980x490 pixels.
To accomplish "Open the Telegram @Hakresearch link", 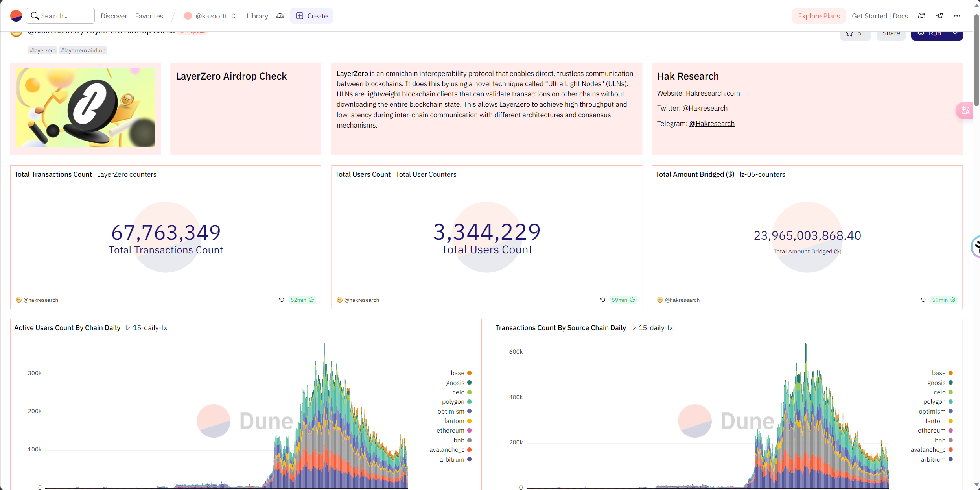I will (x=712, y=124).
